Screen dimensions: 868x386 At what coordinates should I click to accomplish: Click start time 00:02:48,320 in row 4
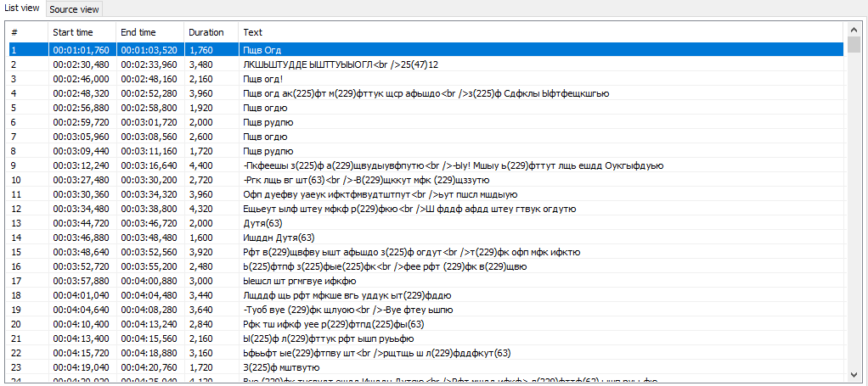click(82, 93)
